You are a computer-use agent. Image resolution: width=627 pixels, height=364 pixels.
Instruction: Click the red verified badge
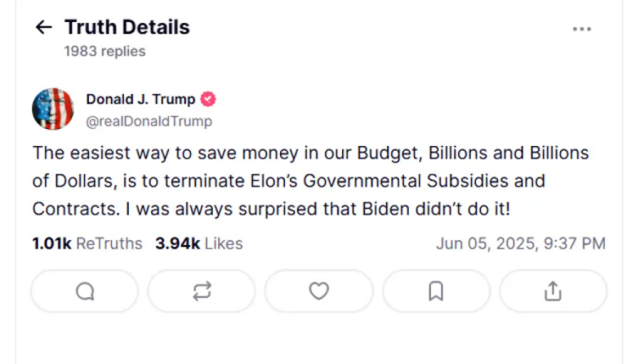click(x=208, y=100)
